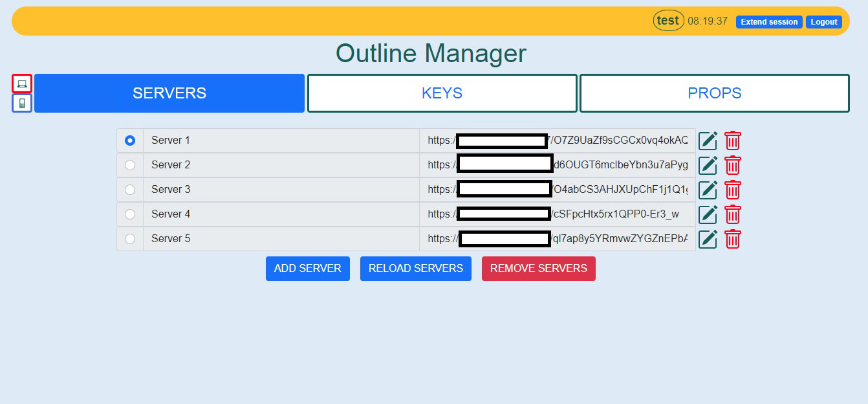Open the edit pencil for Server 3
The width and height of the screenshot is (868, 404).
708,190
